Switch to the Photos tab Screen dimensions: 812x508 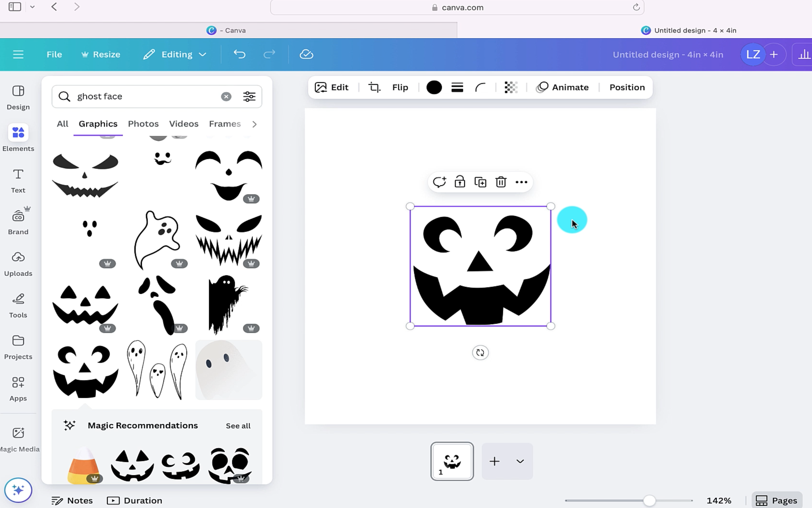tap(143, 124)
